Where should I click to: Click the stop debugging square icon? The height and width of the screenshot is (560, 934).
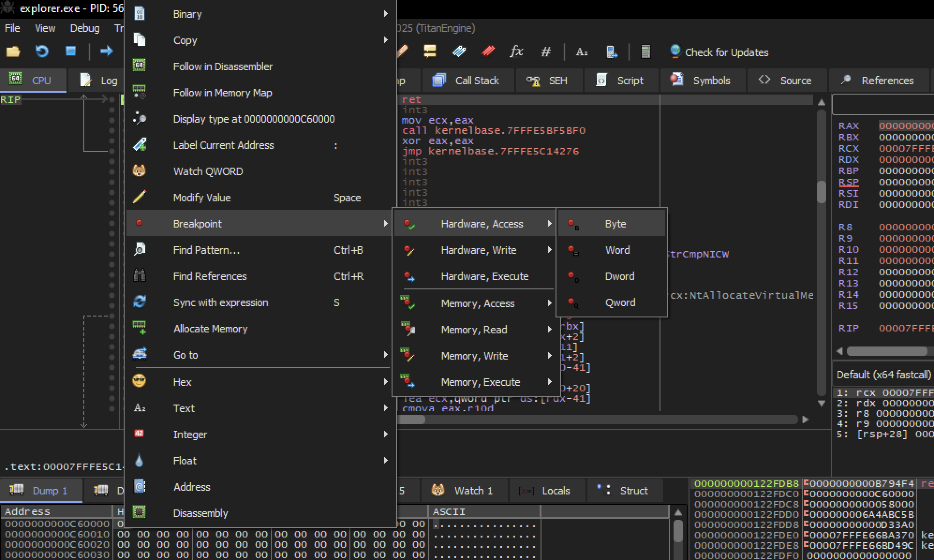[x=71, y=52]
